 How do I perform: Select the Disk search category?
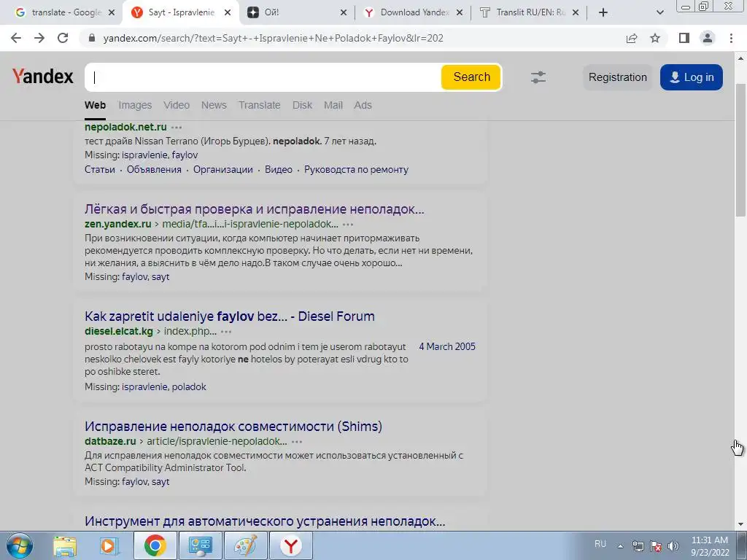[302, 105]
